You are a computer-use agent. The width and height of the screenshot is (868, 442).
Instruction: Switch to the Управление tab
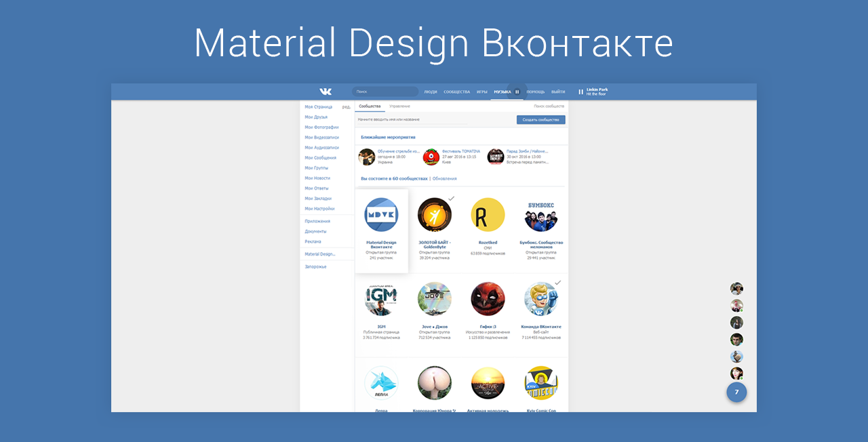click(x=399, y=106)
